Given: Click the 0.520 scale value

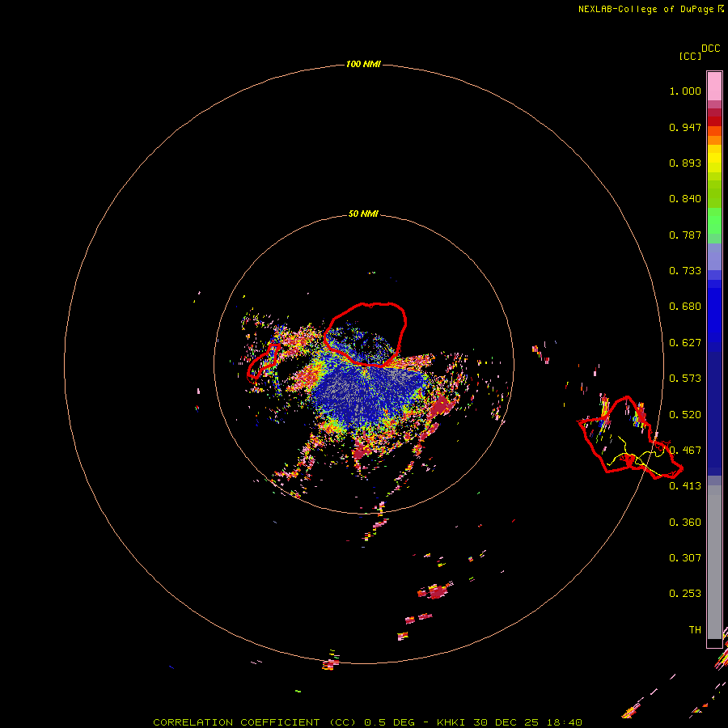Looking at the screenshot, I should pyautogui.click(x=685, y=415).
